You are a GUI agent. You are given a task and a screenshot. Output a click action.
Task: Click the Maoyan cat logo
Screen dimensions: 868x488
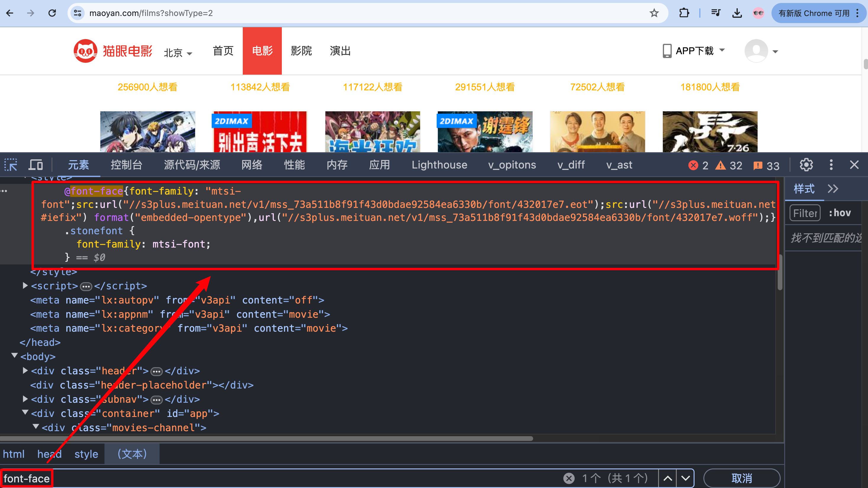85,51
